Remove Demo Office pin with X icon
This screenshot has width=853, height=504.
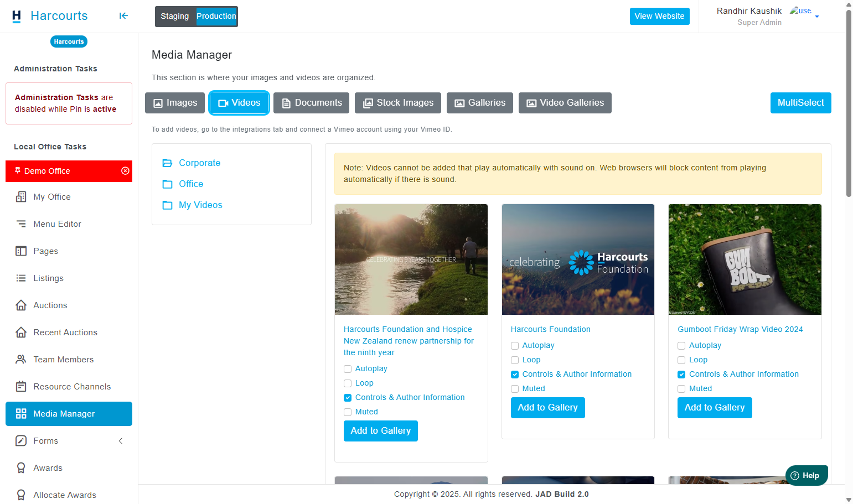(126, 171)
